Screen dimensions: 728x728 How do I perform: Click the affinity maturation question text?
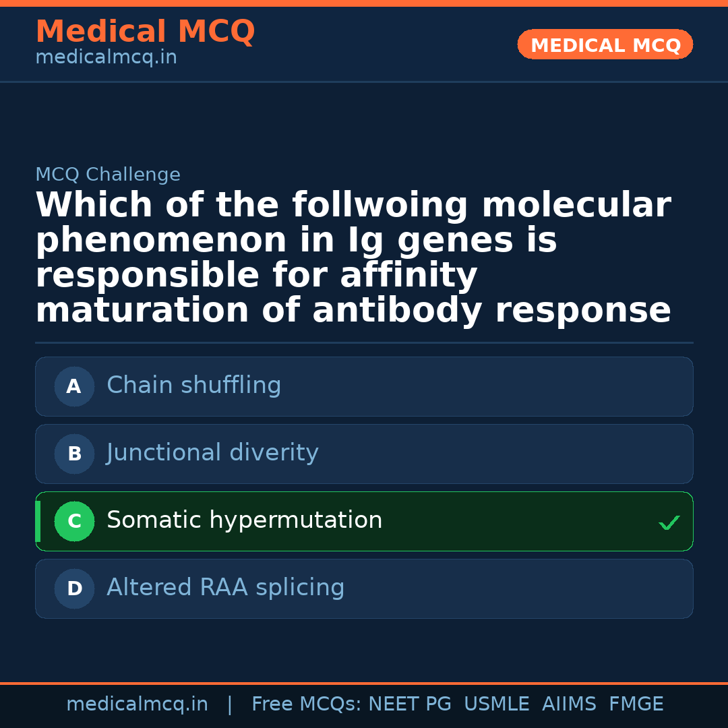pos(353,258)
